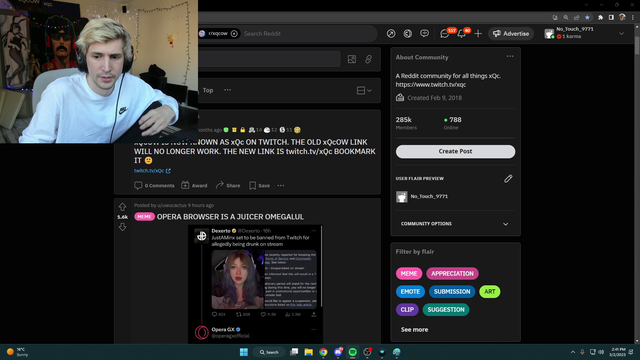Click the zoom magnifier icon in address bar
The height and width of the screenshot is (360, 640).
coord(566,18)
